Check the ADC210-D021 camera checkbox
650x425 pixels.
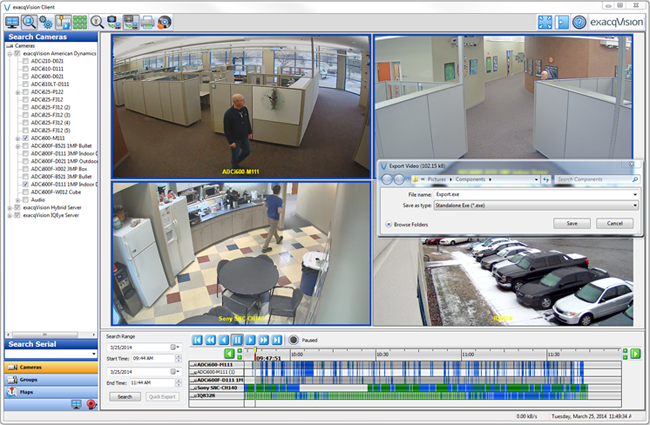click(x=25, y=62)
